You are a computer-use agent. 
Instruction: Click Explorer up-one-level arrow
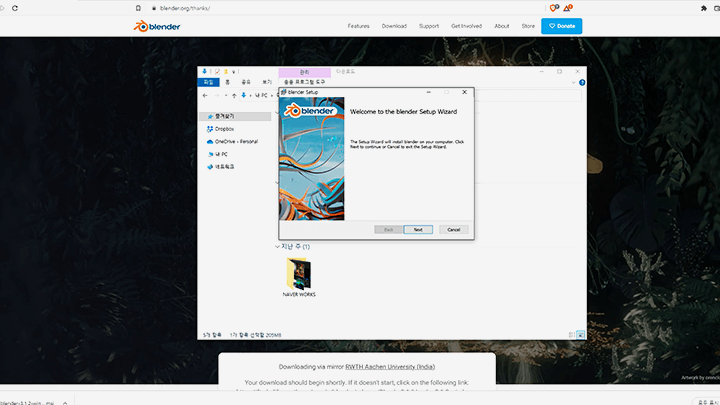tap(234, 96)
